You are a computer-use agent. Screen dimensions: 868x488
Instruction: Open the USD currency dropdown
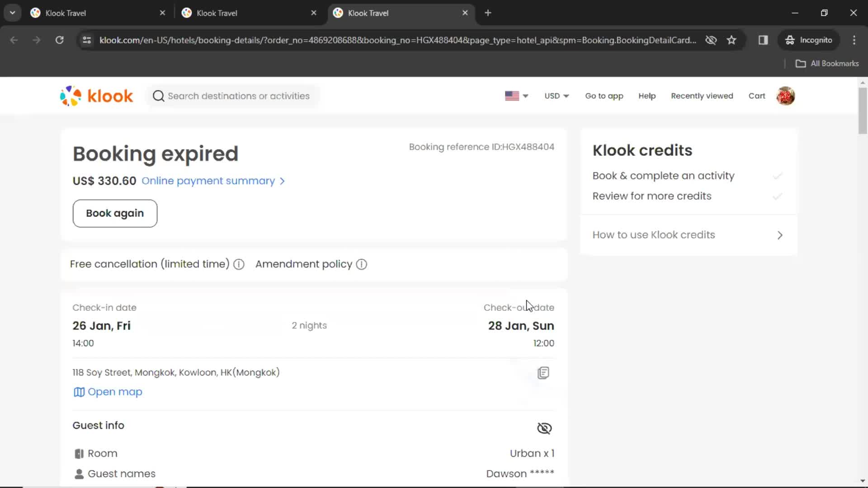pyautogui.click(x=556, y=95)
